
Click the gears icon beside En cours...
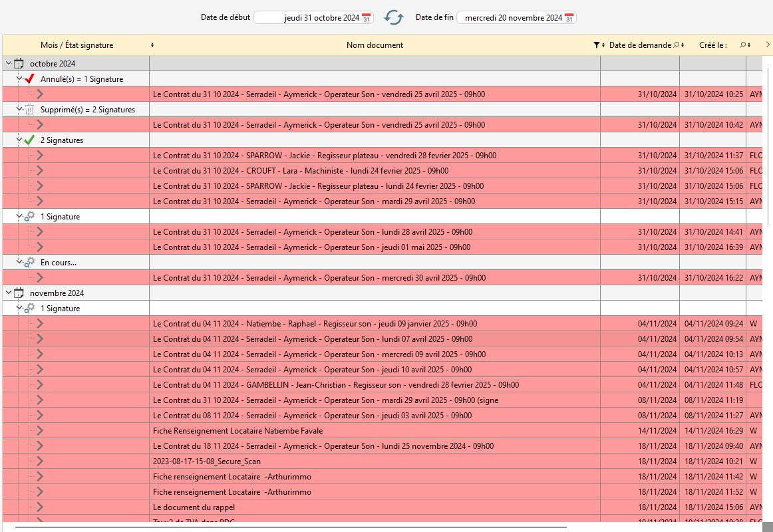click(x=29, y=263)
